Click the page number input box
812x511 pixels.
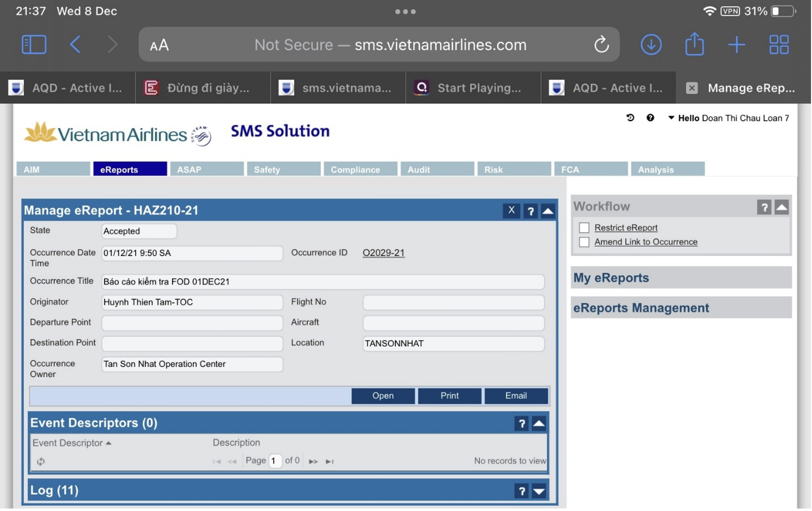tap(276, 461)
